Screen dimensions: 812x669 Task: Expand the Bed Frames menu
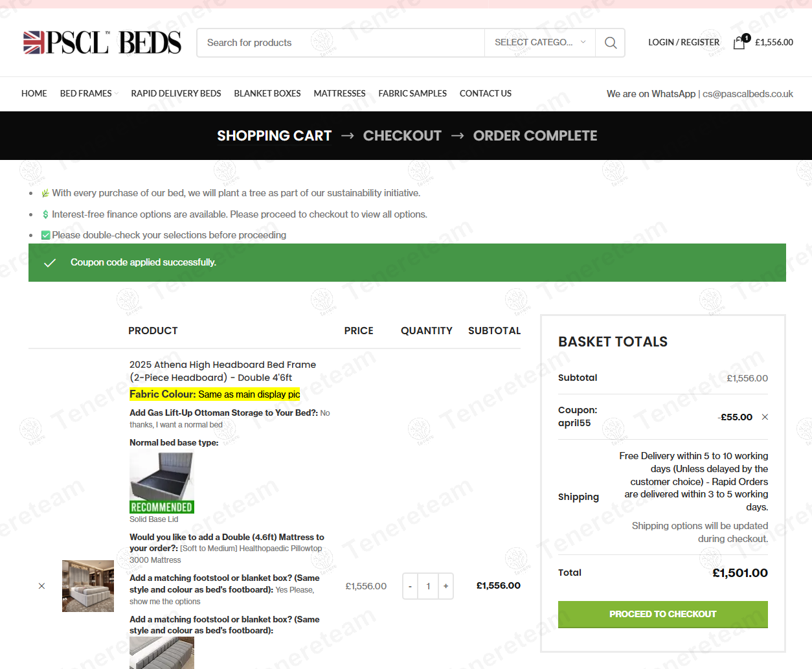click(x=89, y=93)
